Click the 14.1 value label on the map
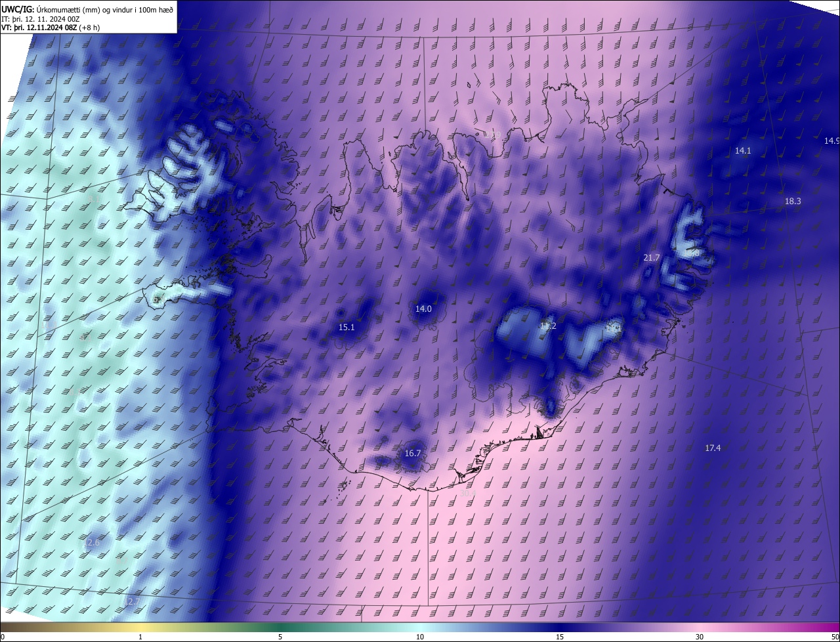The height and width of the screenshot is (642, 840). [x=742, y=150]
